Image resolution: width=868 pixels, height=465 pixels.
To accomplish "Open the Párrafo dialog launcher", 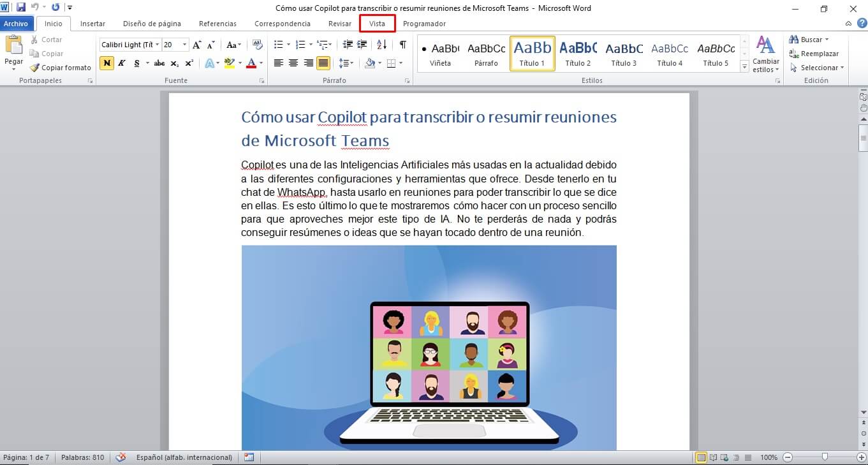I will pos(407,81).
